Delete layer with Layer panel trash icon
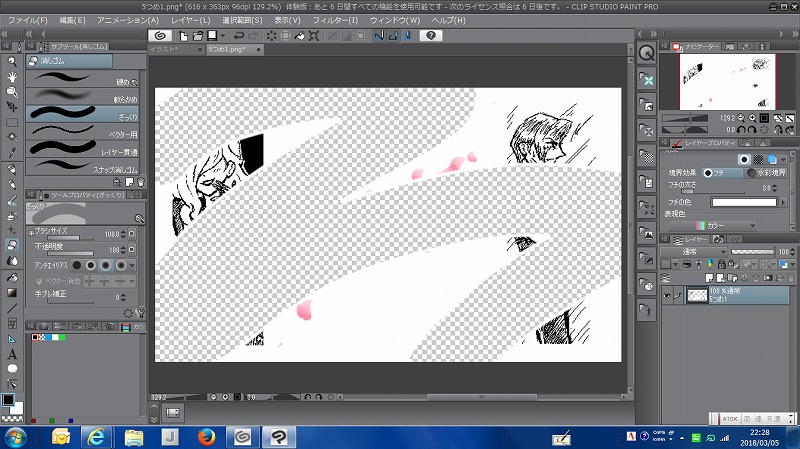This screenshot has width=800, height=449. click(790, 278)
